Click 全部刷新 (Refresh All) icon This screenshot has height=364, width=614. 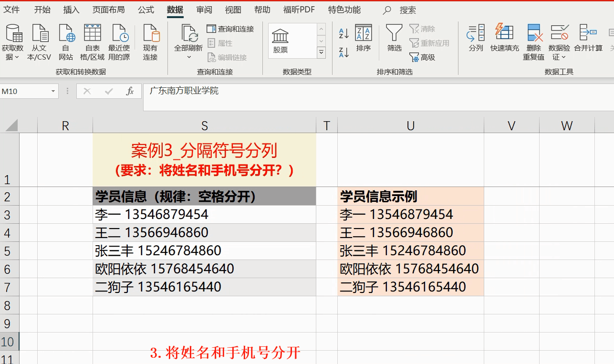(x=189, y=34)
